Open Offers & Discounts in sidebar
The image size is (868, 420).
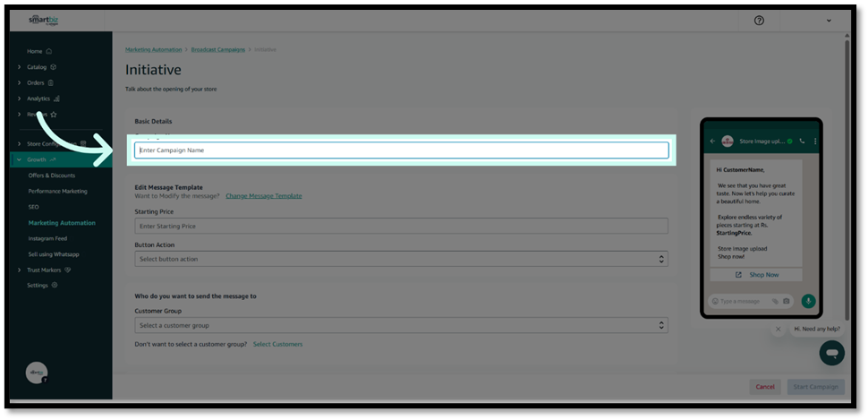pyautogui.click(x=52, y=176)
